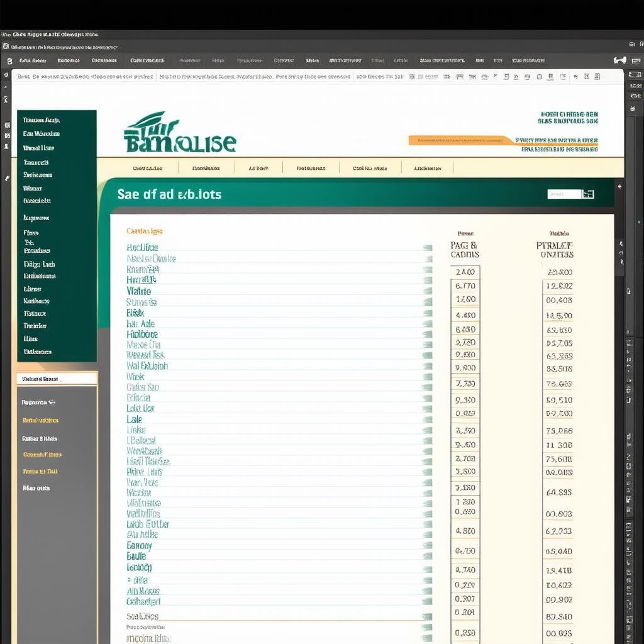The width and height of the screenshot is (644, 644).
Task: Click the app icon at the second title row's left
Action: coord(6,47)
